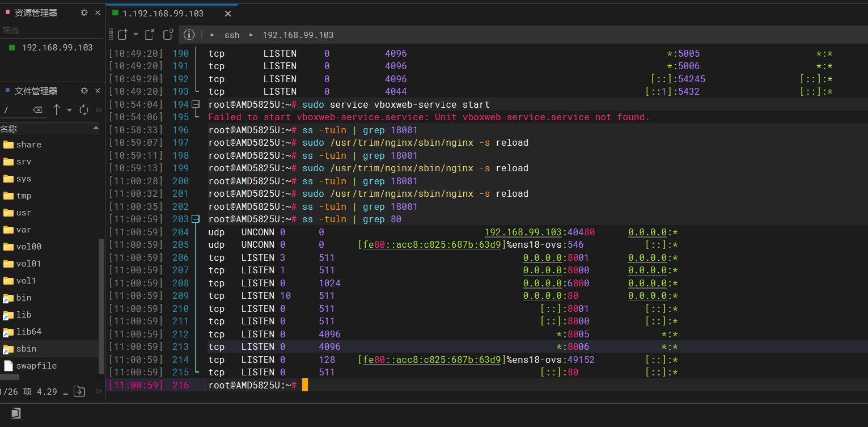
Task: Close the 资源管理器 panel
Action: pos(98,12)
